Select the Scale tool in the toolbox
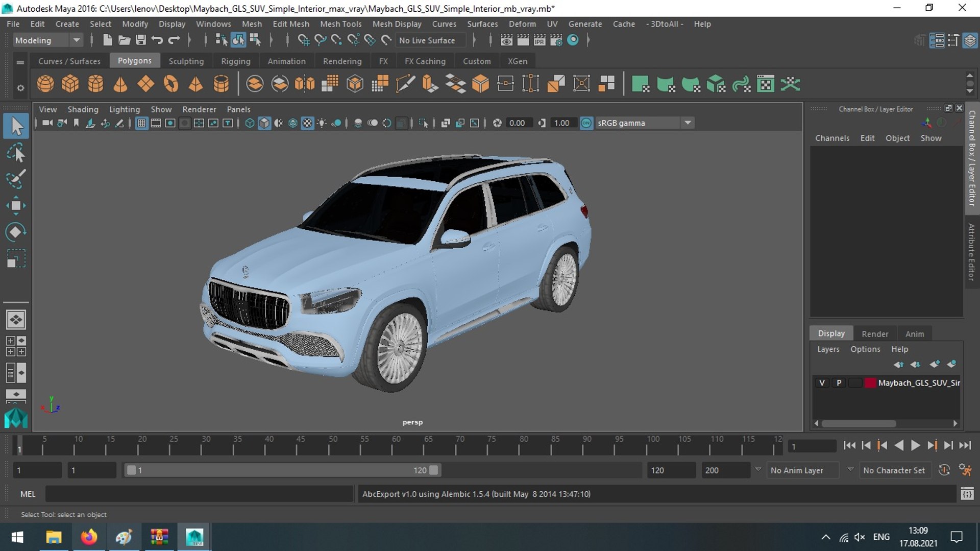The image size is (980, 551). (x=16, y=259)
